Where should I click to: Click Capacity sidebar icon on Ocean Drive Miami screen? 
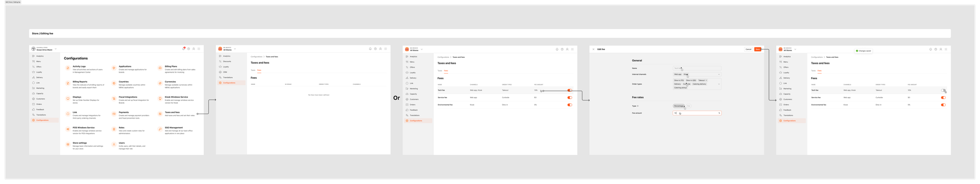tap(34, 94)
